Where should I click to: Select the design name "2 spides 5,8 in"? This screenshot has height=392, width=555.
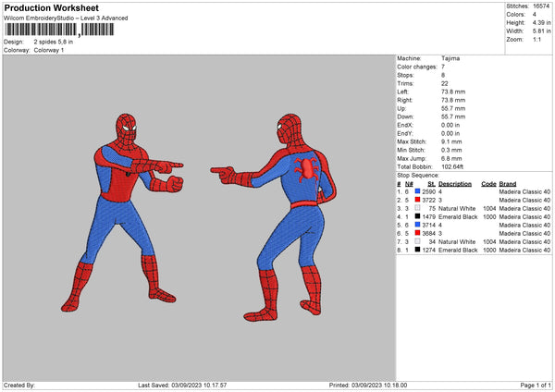[x=54, y=42]
